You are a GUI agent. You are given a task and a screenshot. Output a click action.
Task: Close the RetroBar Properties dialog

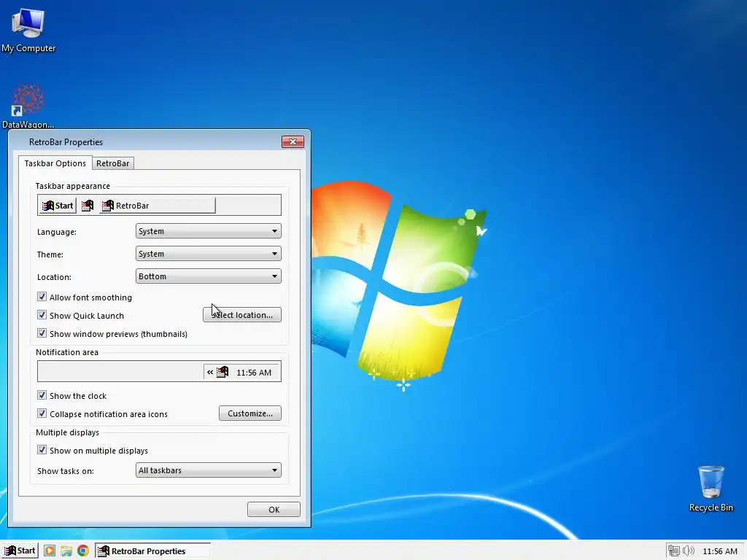(293, 142)
